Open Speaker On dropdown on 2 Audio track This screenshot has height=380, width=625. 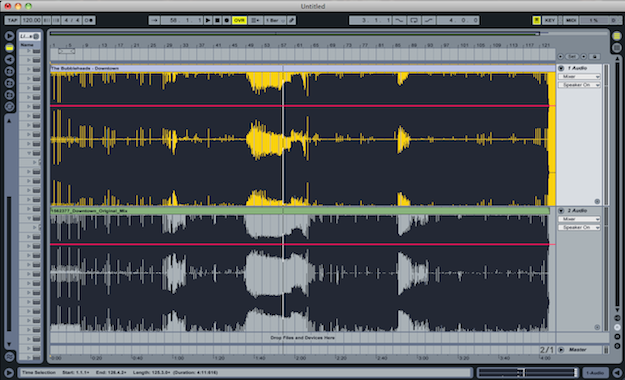tap(579, 227)
